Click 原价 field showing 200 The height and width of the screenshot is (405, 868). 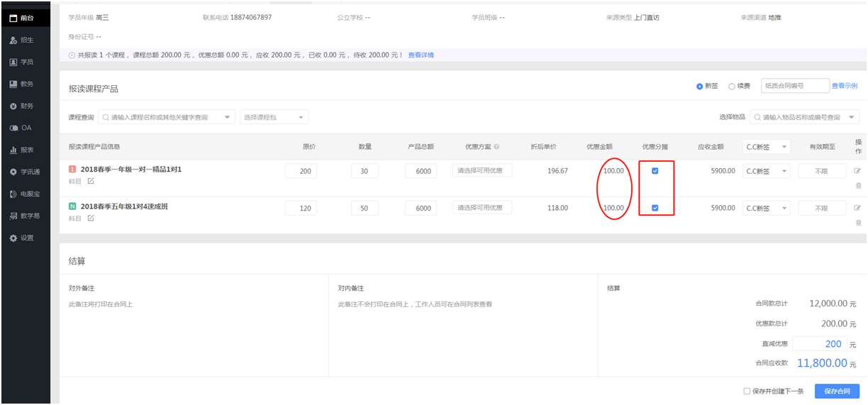point(301,171)
